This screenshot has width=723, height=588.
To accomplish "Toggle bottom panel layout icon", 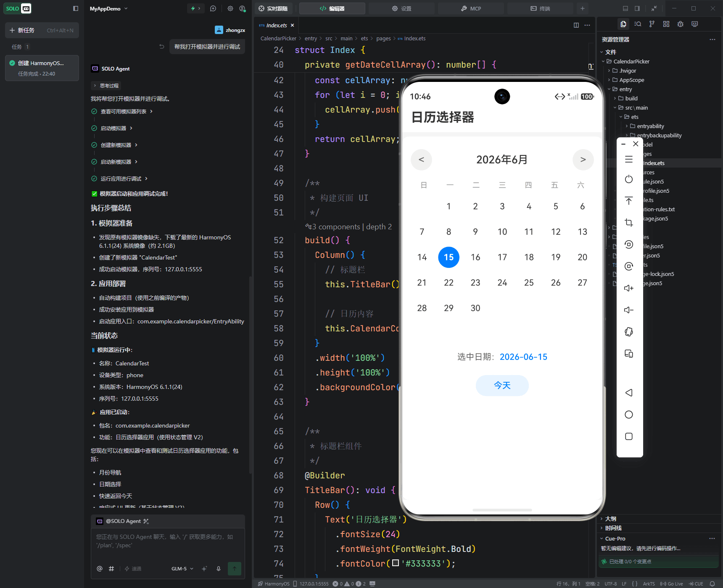I will pos(625,8).
